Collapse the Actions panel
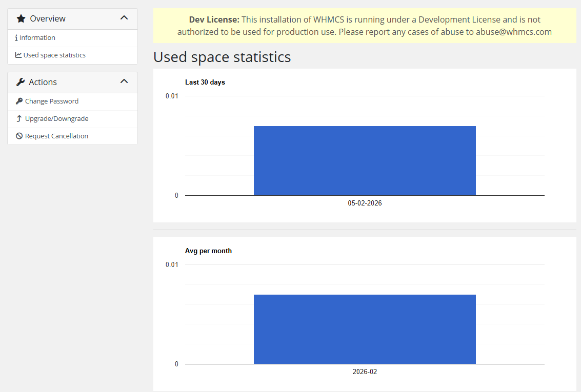 [124, 81]
